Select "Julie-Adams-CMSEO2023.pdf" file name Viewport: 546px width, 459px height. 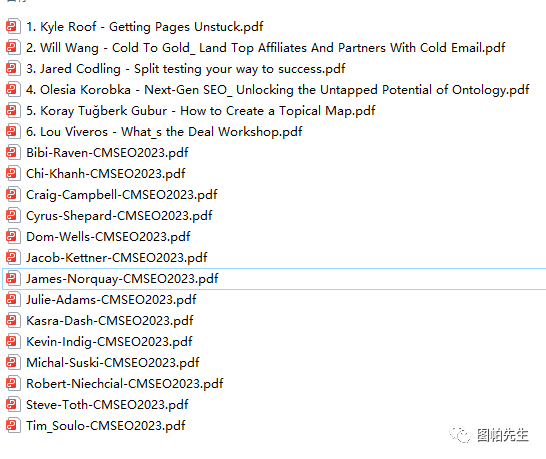(111, 299)
